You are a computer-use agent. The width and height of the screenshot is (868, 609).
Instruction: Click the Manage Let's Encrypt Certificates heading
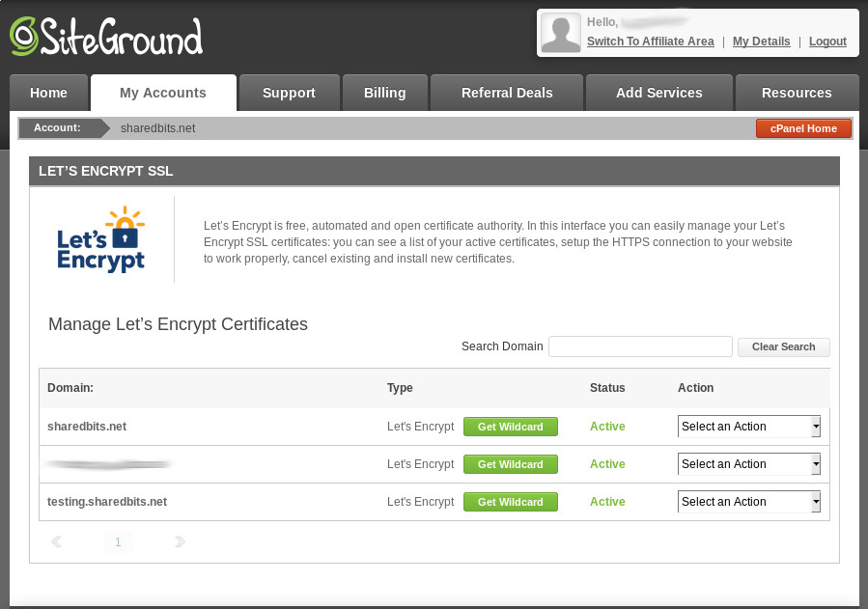coord(178,324)
